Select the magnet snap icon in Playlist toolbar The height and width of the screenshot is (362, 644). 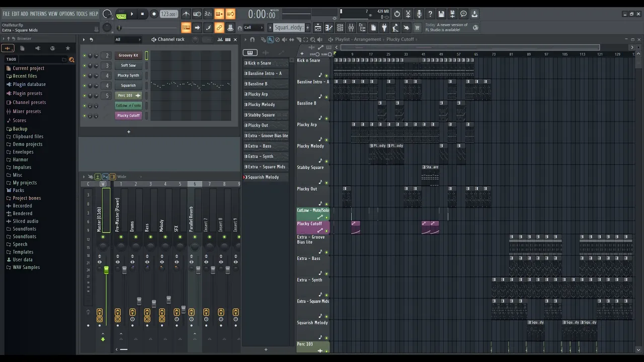252,39
